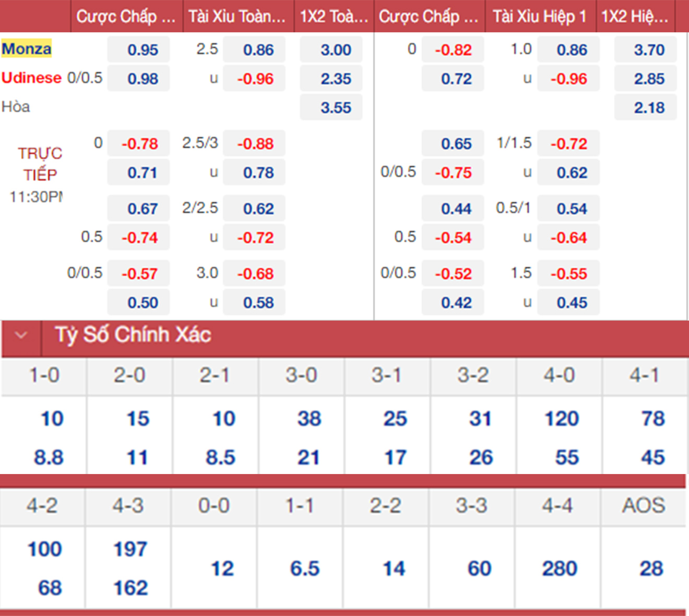
Task: Select the Tài Xỉu Toàn... column header
Action: (x=237, y=17)
